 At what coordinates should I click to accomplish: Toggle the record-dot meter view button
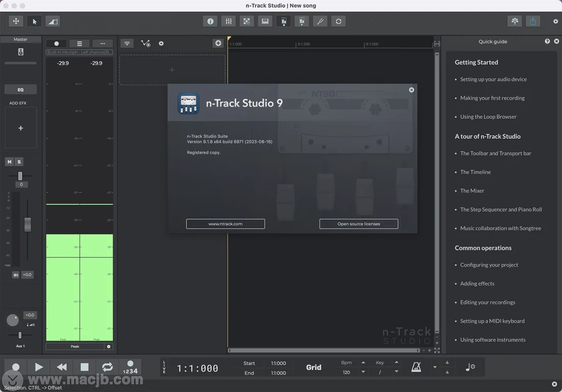[56, 44]
